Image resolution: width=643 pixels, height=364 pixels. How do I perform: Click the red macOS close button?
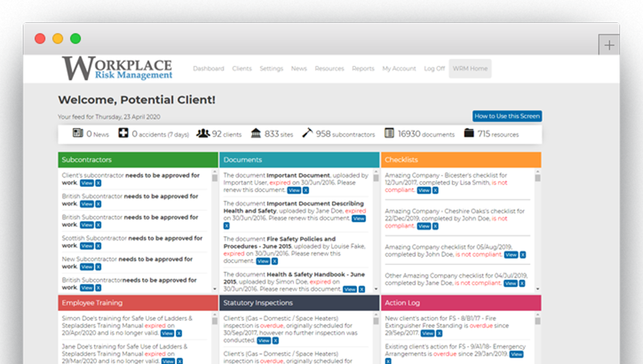[40, 39]
